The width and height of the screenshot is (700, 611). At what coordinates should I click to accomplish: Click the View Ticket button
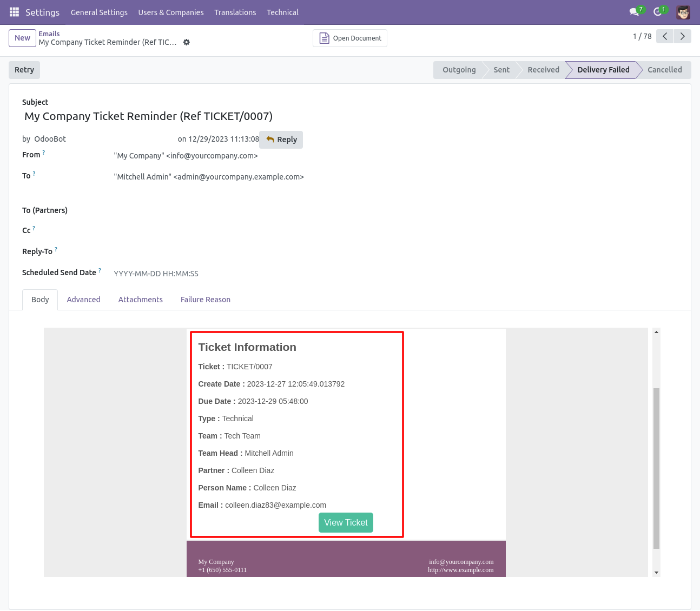346,522
